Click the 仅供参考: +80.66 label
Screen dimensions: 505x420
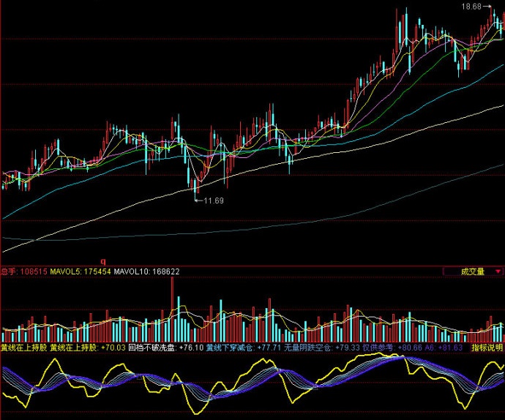[x=392, y=348]
